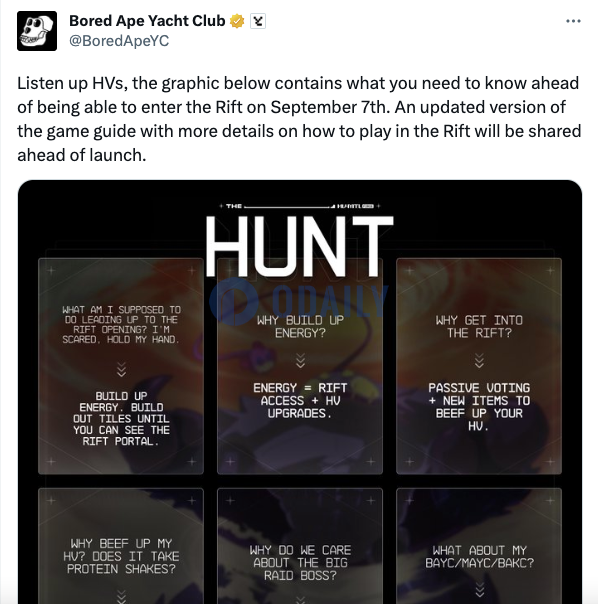Select the Build Up Energy tile card
Image resolution: width=598 pixels, height=604 pixels.
121,366
